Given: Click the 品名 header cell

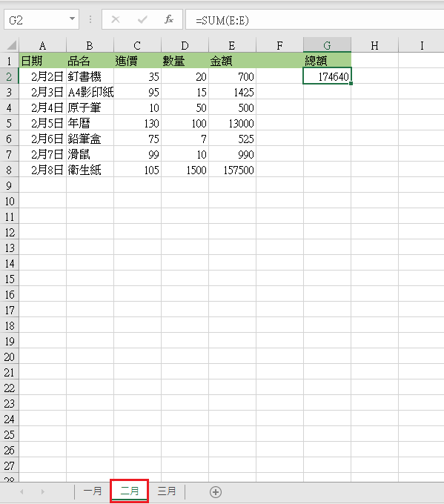Looking at the screenshot, I should (90, 61).
